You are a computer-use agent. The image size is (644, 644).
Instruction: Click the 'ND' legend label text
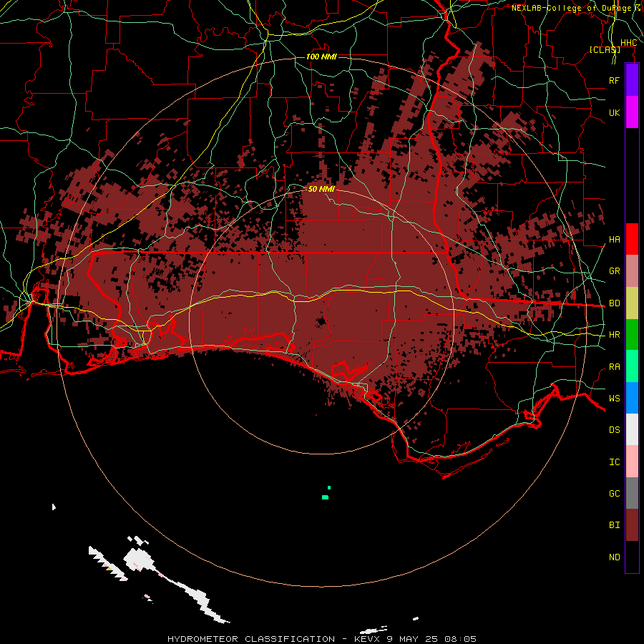coord(614,557)
